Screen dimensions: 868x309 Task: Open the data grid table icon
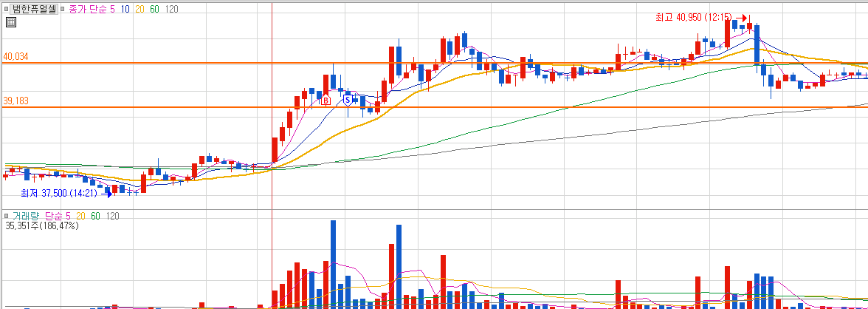[x=10, y=22]
